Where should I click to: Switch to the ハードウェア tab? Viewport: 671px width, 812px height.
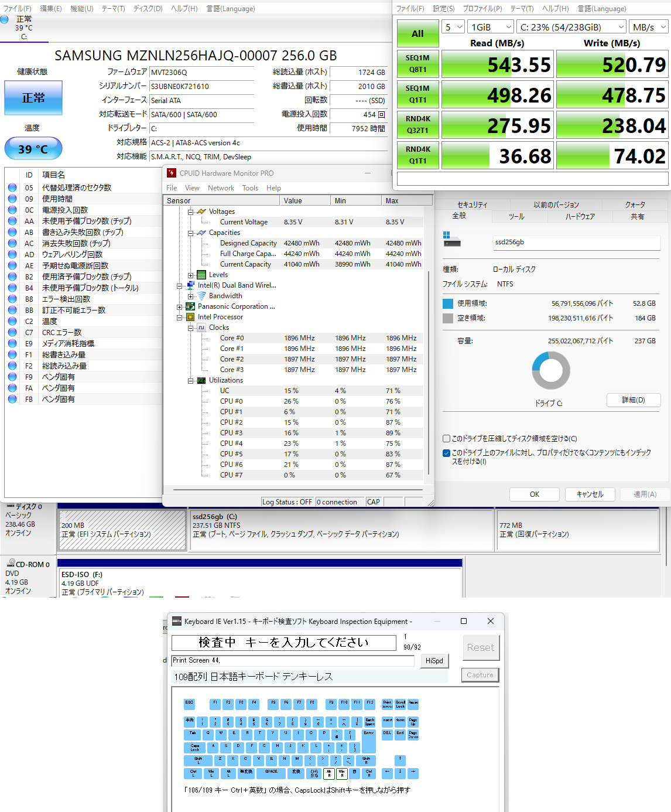click(580, 217)
